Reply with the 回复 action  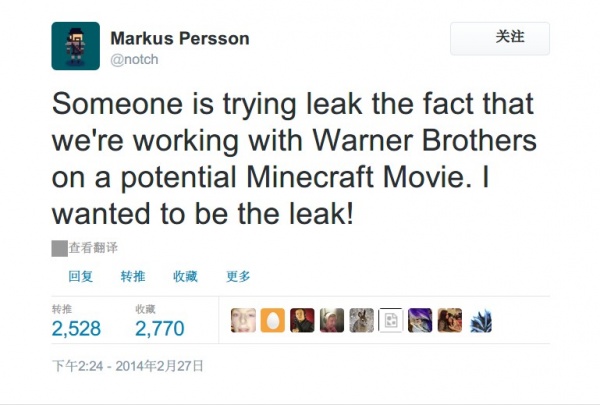click(81, 276)
